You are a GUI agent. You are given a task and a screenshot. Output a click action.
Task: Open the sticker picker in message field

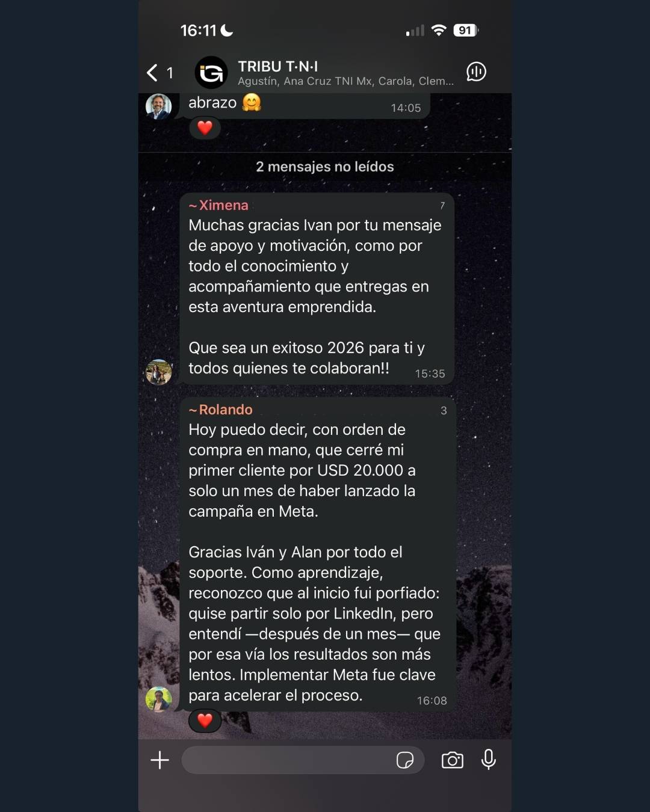405,760
